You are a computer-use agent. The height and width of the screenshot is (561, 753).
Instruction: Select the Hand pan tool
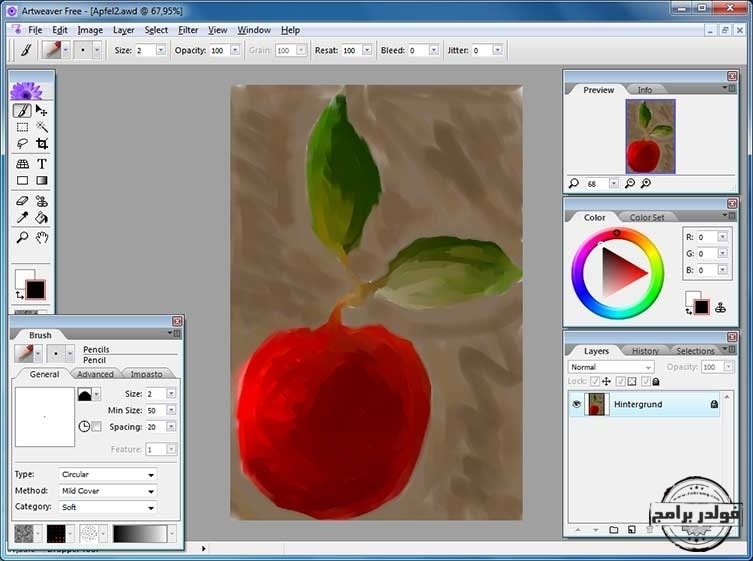[42, 237]
